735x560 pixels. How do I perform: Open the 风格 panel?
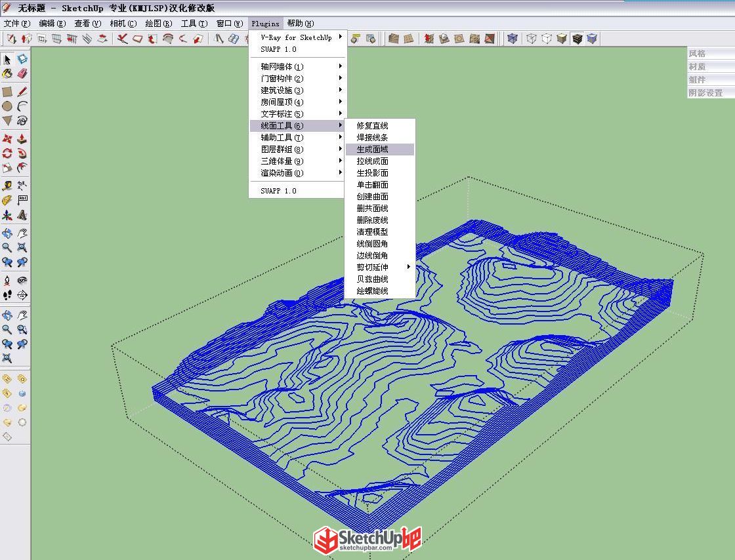pos(711,54)
